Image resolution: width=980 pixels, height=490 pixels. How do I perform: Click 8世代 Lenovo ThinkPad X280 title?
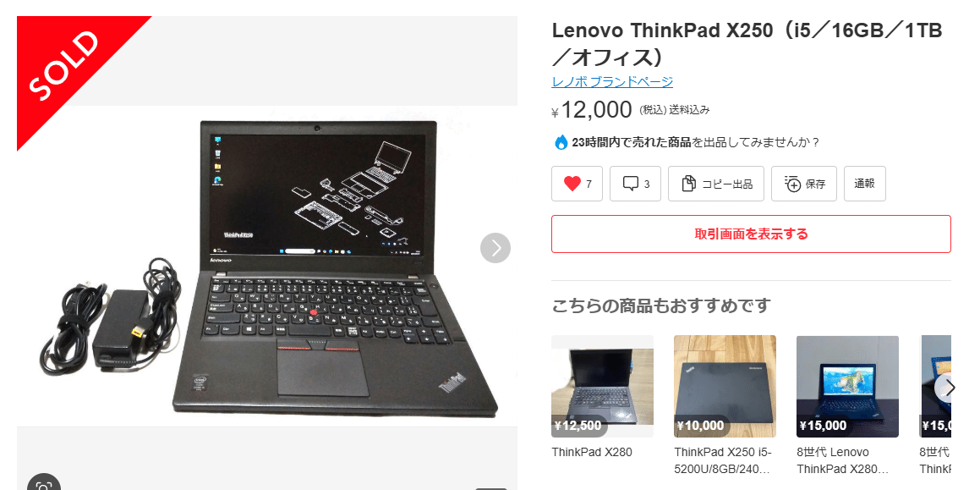pyautogui.click(x=843, y=460)
